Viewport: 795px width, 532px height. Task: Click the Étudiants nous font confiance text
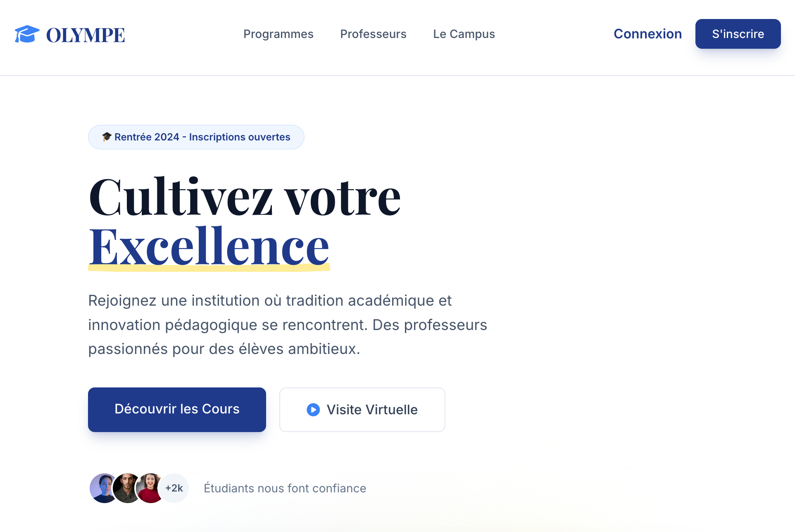point(285,488)
